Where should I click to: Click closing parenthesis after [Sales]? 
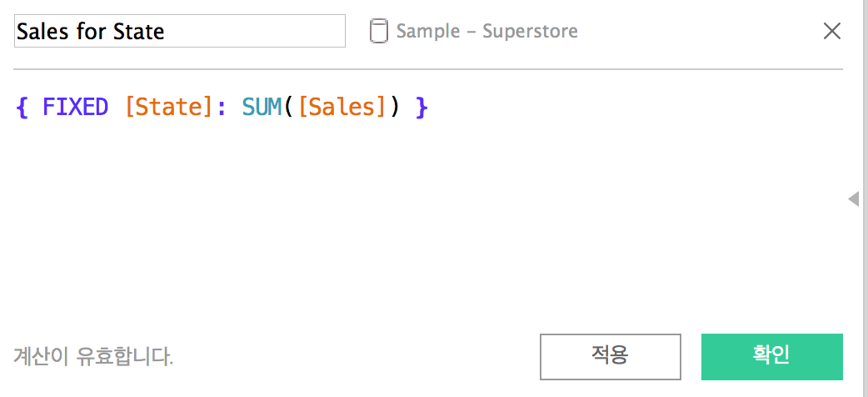point(393,107)
